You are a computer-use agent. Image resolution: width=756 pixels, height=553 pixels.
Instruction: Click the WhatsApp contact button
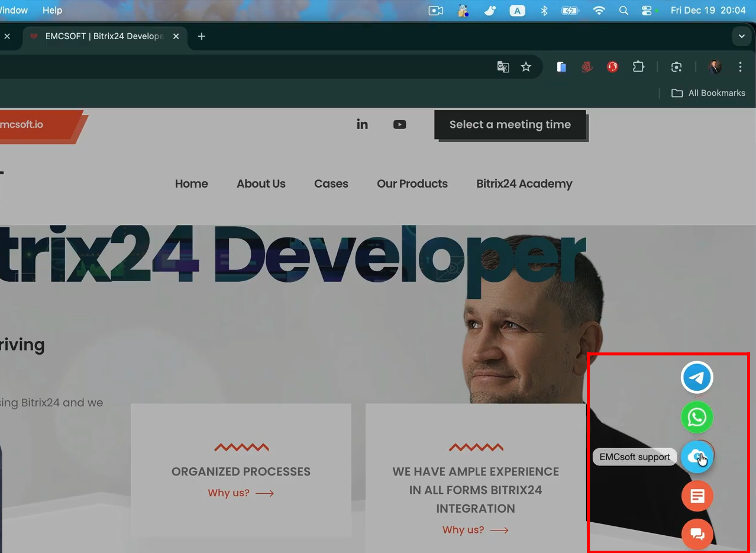pyautogui.click(x=697, y=417)
